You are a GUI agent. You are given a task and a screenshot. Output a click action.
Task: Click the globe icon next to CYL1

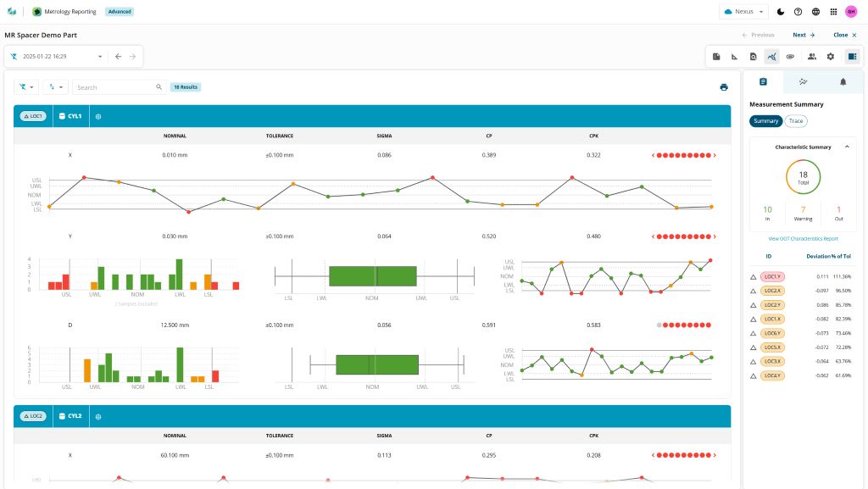98,116
